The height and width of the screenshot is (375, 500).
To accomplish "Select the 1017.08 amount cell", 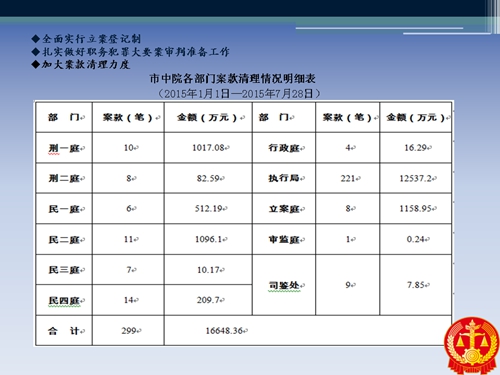I will point(208,148).
